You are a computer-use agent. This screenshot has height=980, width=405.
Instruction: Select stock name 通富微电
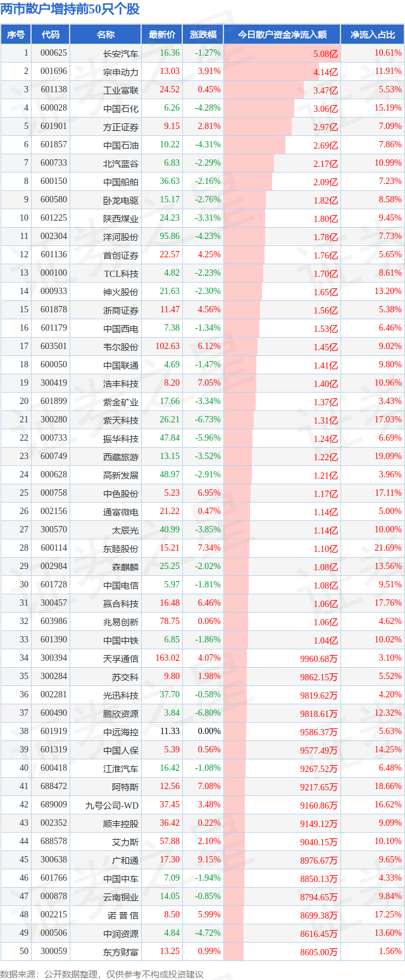(121, 512)
